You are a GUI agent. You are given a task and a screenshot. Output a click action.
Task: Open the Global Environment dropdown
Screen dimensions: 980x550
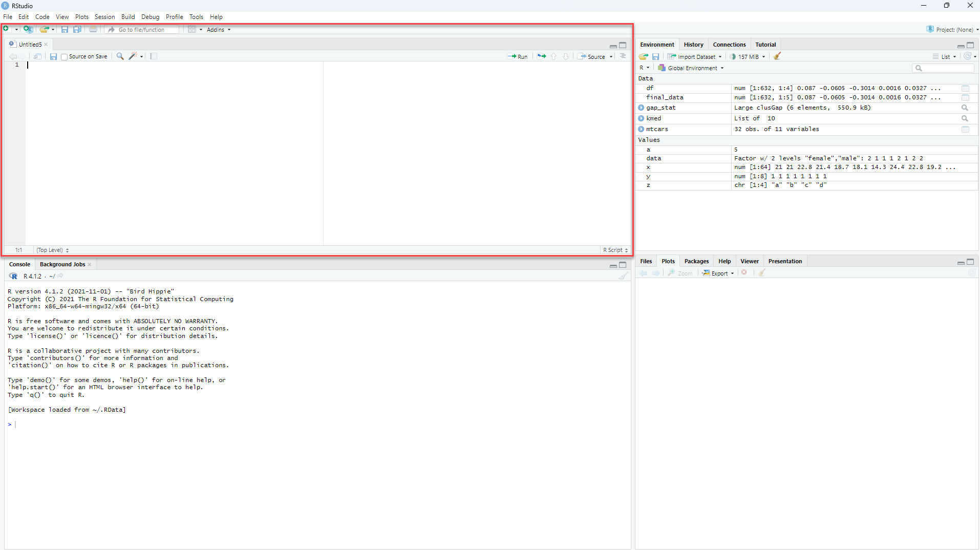coord(692,68)
